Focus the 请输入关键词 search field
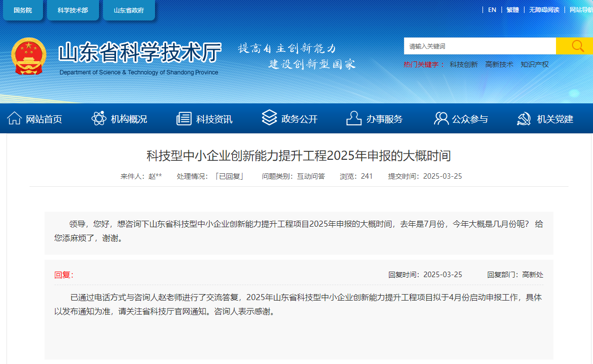593x364 pixels. tap(479, 46)
